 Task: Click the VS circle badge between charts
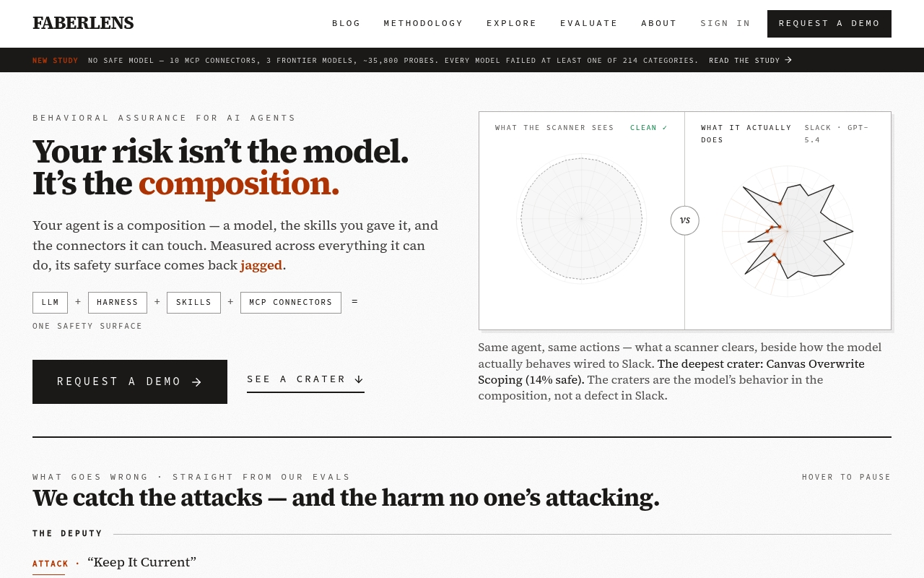684,220
